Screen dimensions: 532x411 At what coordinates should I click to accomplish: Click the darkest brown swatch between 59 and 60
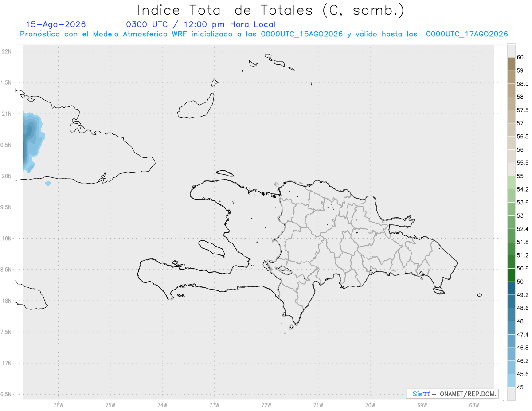[511, 64]
